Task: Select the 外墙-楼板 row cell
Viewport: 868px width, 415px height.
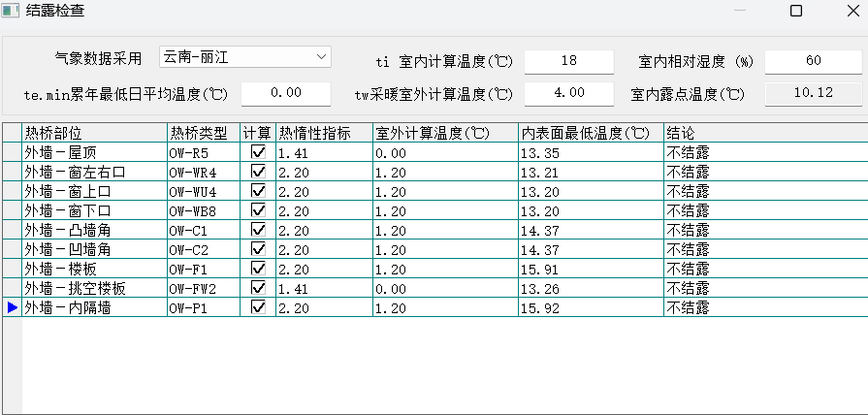Action: click(94, 269)
